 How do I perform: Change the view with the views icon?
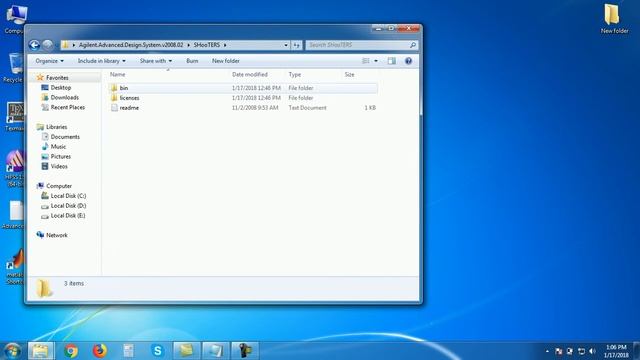tap(365, 61)
